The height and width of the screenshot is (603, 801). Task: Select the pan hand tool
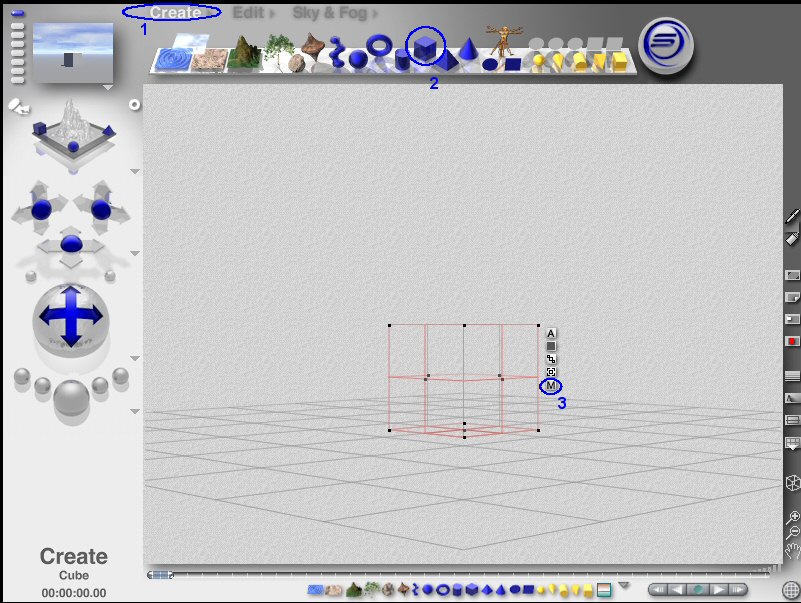[793, 551]
